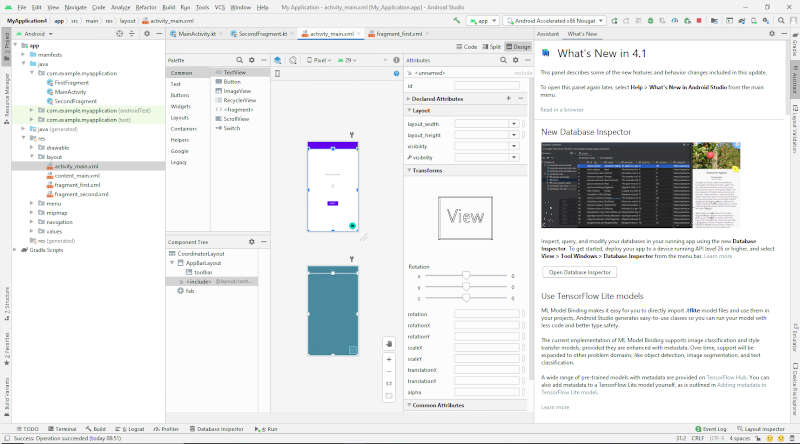Select Buttons category in Palette
Image resolution: width=800 pixels, height=444 pixels.
click(180, 95)
